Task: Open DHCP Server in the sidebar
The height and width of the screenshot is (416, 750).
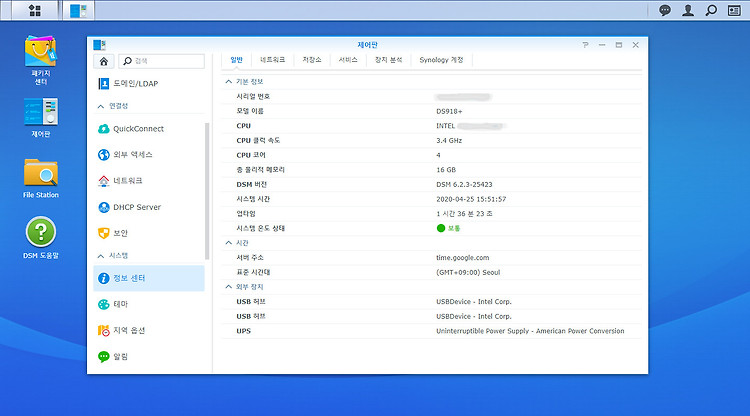Action: click(149, 207)
